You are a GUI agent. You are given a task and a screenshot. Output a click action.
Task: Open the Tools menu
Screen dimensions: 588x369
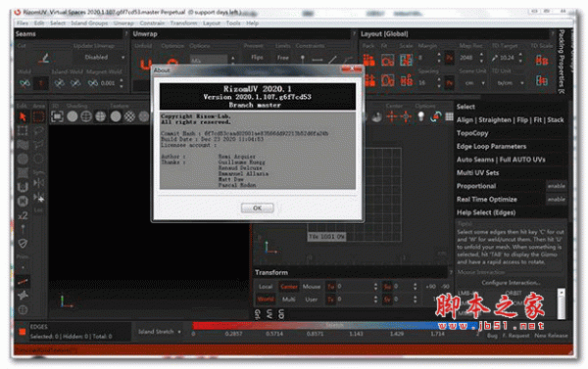(x=233, y=23)
